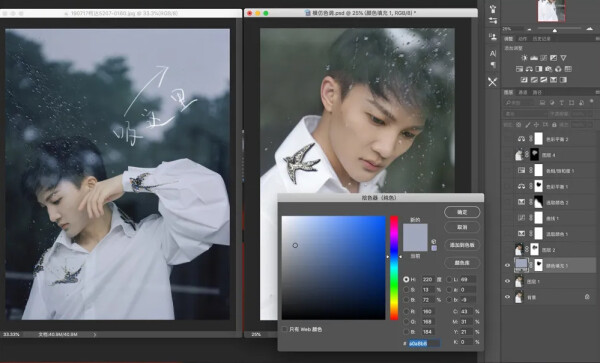Enable the 只有 Web 颜色 checkbox
600x363 pixels.
285,329
